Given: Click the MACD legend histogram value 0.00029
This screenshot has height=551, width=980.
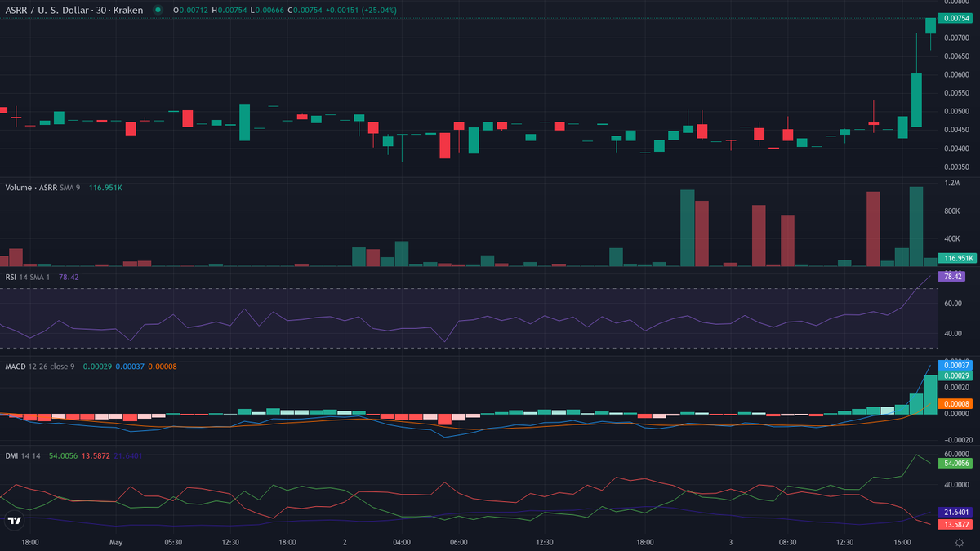Looking at the screenshot, I should 96,367.
